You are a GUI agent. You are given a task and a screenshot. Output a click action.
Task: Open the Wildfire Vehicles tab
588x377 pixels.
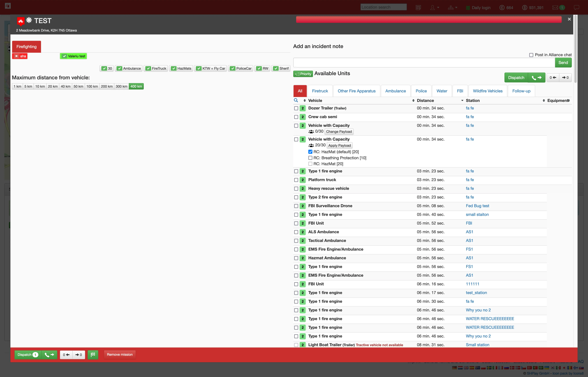pos(487,91)
